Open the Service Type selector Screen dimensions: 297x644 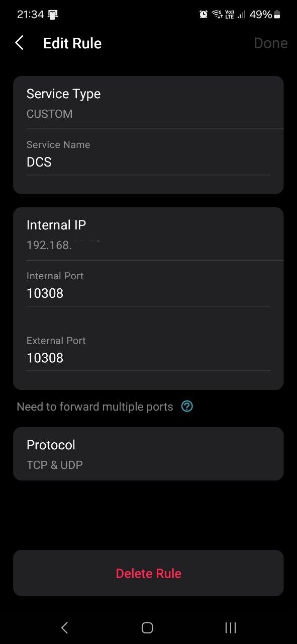[x=148, y=104]
